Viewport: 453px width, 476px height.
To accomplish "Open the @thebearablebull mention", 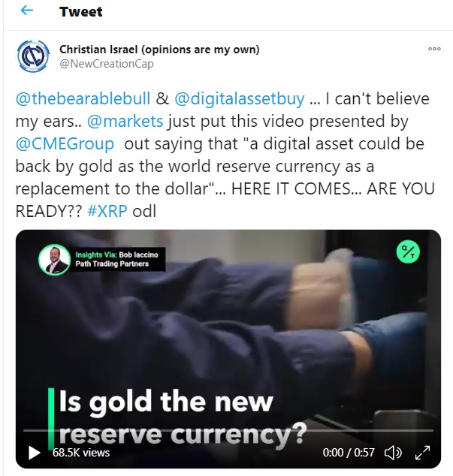I will (x=83, y=98).
